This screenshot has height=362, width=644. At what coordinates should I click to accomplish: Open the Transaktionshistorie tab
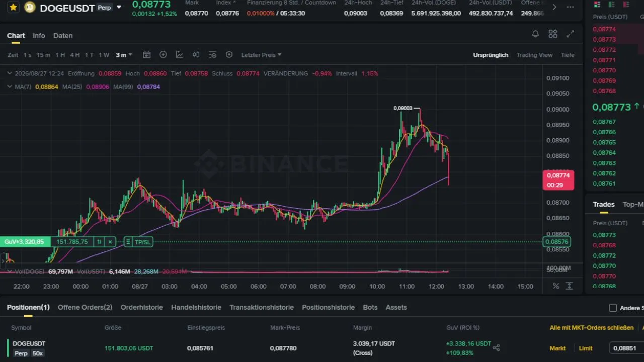point(262,307)
